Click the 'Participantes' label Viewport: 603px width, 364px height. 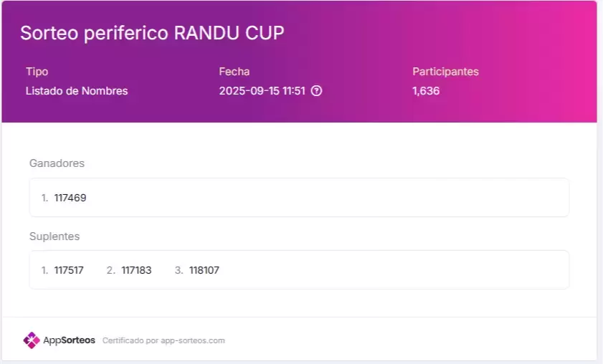pyautogui.click(x=445, y=72)
